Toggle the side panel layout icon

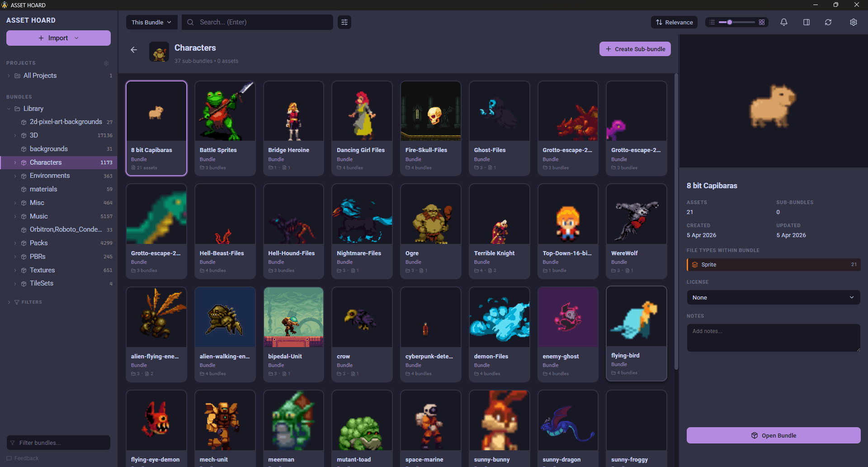click(807, 22)
